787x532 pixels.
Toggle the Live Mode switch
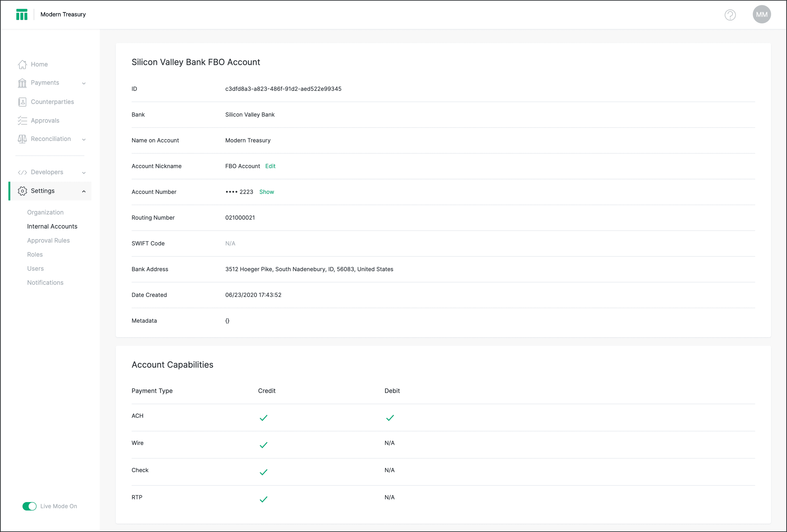click(30, 506)
